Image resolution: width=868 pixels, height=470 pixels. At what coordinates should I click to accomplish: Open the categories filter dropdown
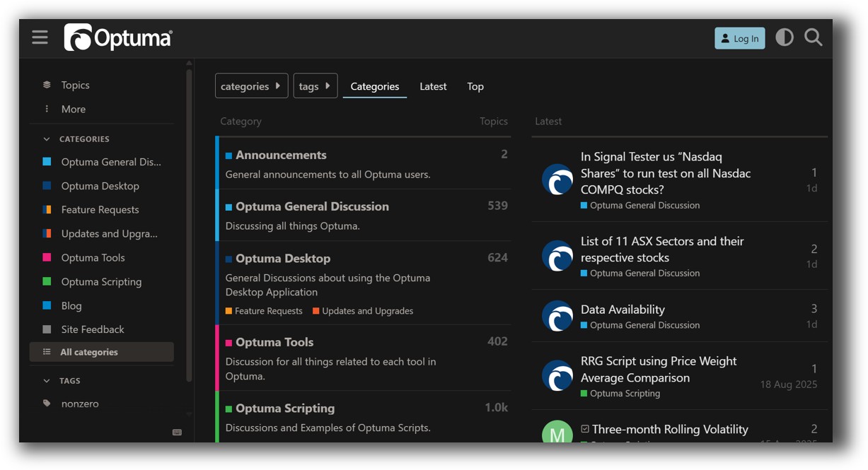click(251, 86)
